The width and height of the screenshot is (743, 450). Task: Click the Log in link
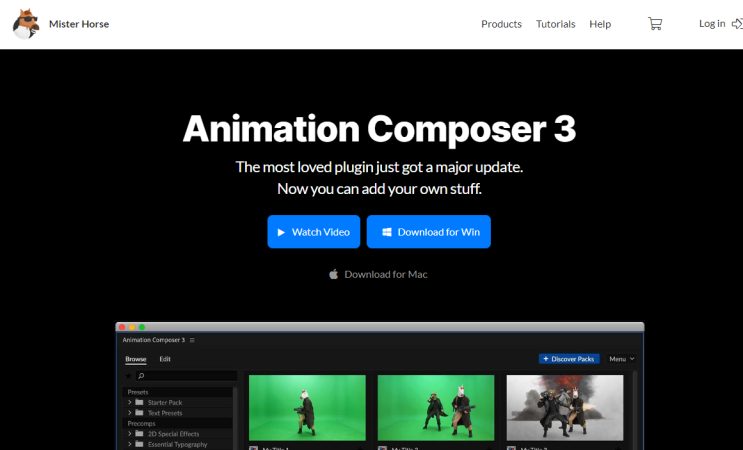click(x=712, y=24)
